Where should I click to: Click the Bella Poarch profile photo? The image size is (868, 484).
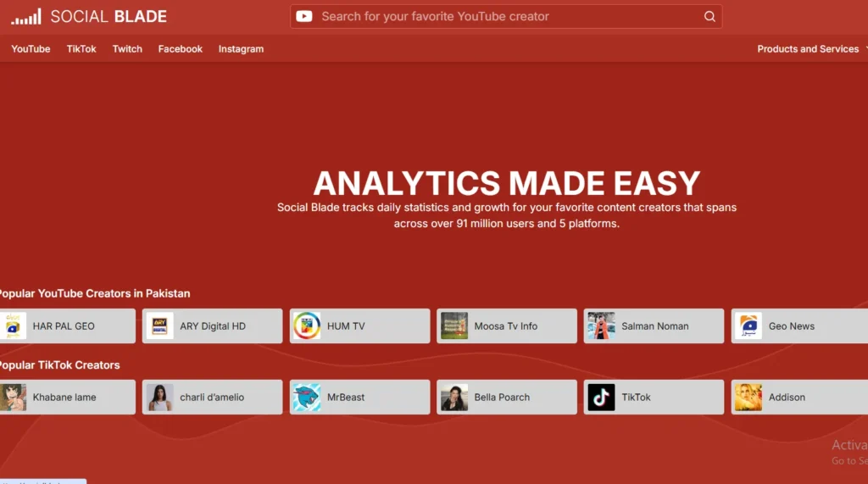click(454, 397)
